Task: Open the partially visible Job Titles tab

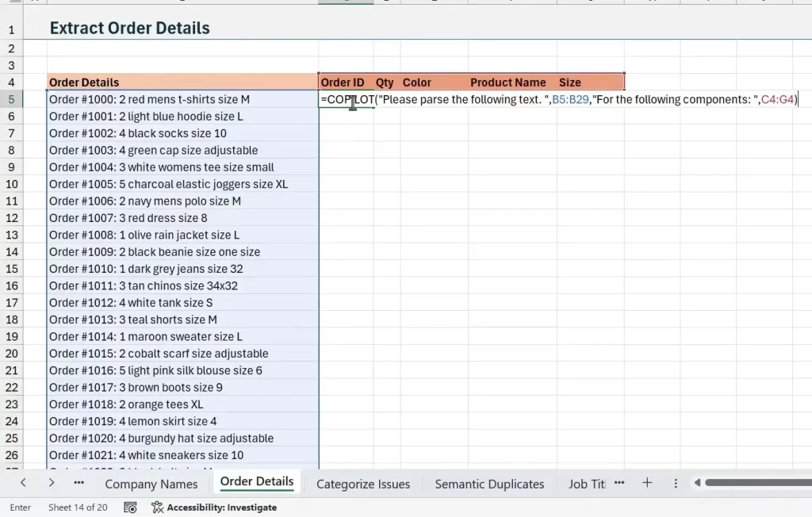Action: pyautogui.click(x=587, y=484)
